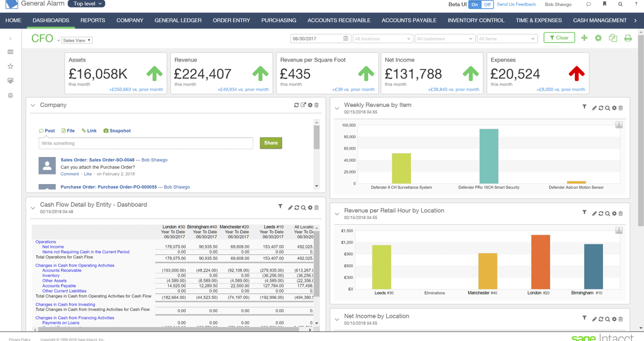The image size is (644, 341).
Task: Delete Net Income by Location panel
Action: tap(621, 319)
